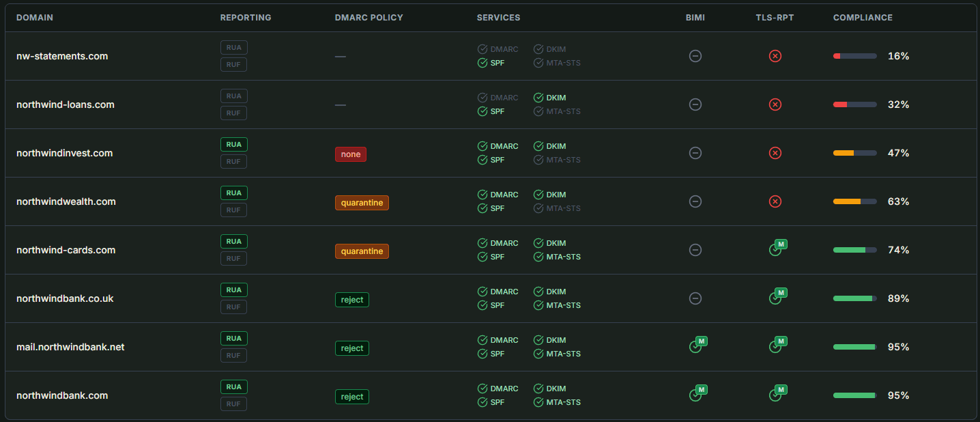The height and width of the screenshot is (422, 980).
Task: Click BIMI dash icon for northwindinvest.com
Action: point(695,153)
